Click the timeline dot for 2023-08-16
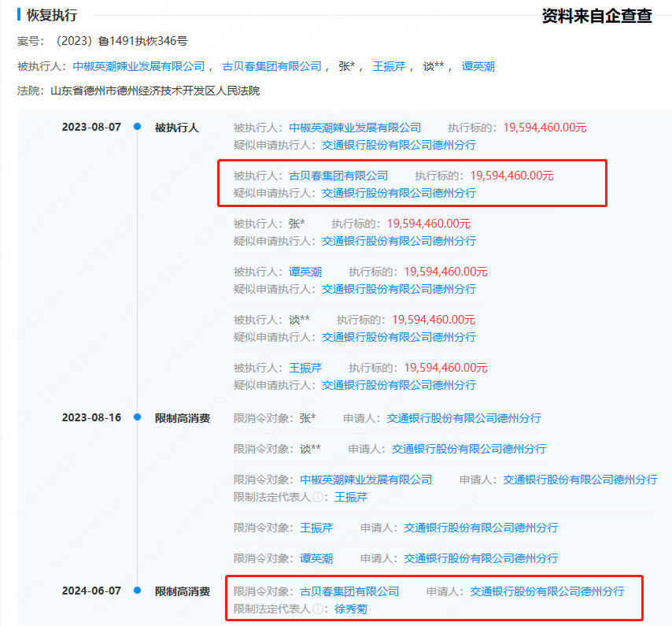Image resolution: width=672 pixels, height=626 pixels. coord(138,418)
